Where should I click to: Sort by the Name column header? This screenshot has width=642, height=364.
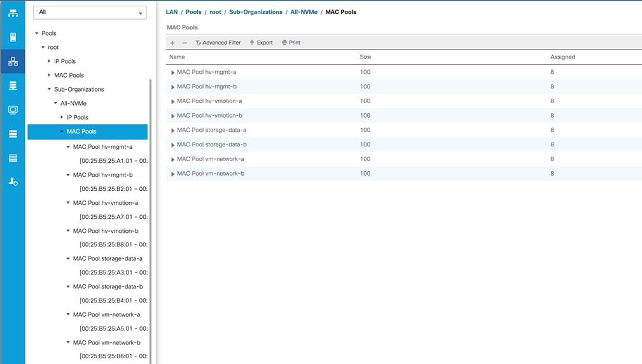click(x=177, y=57)
